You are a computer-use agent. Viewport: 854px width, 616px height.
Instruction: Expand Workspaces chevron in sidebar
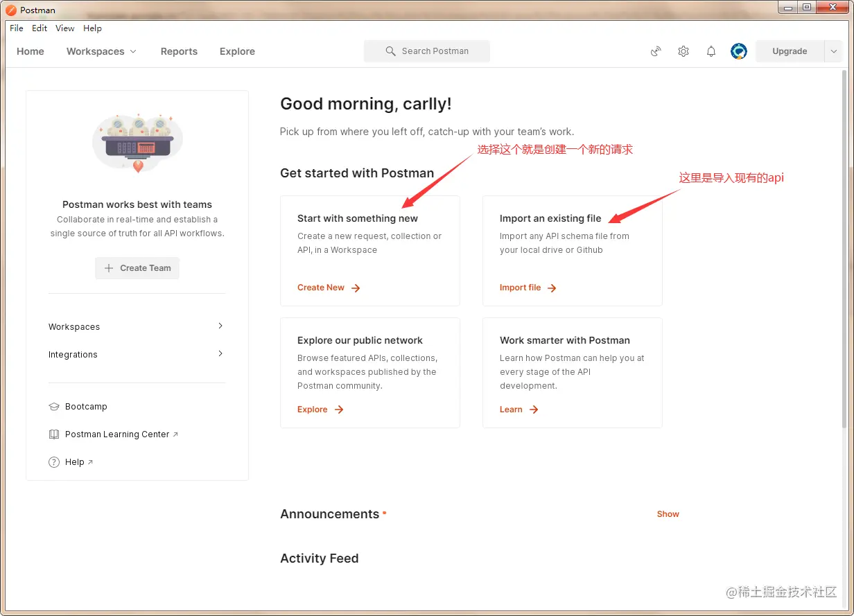click(220, 326)
